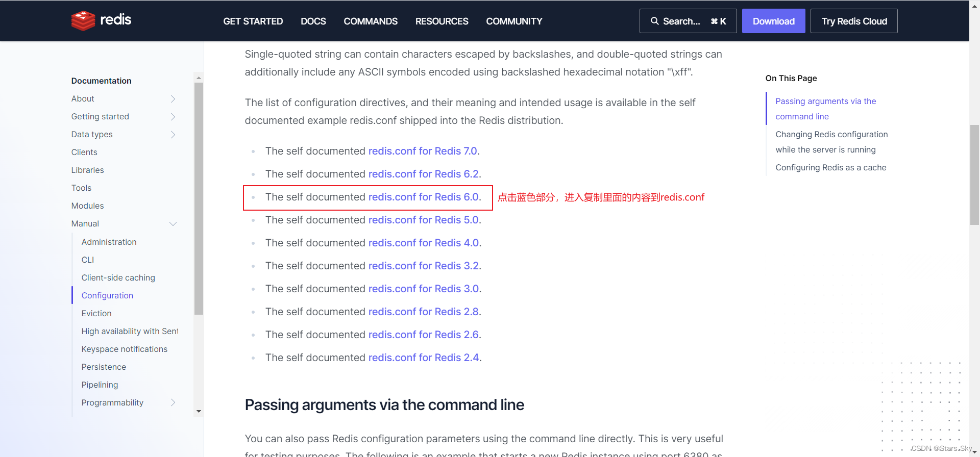The height and width of the screenshot is (457, 980).
Task: Open the COMMANDS menu
Action: point(371,21)
